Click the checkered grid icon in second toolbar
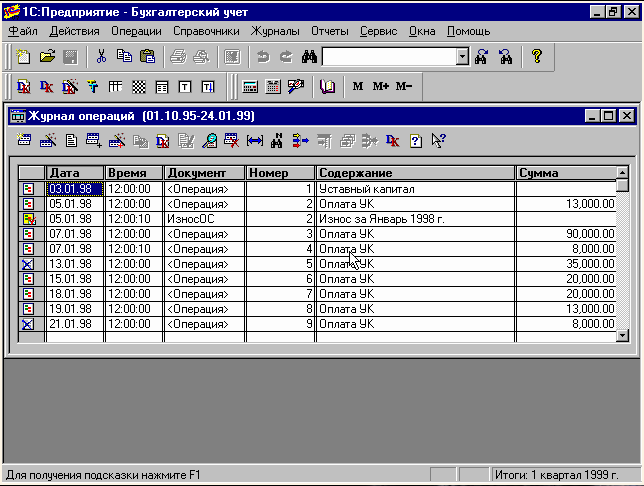This screenshot has height=486, width=644. tap(139, 87)
